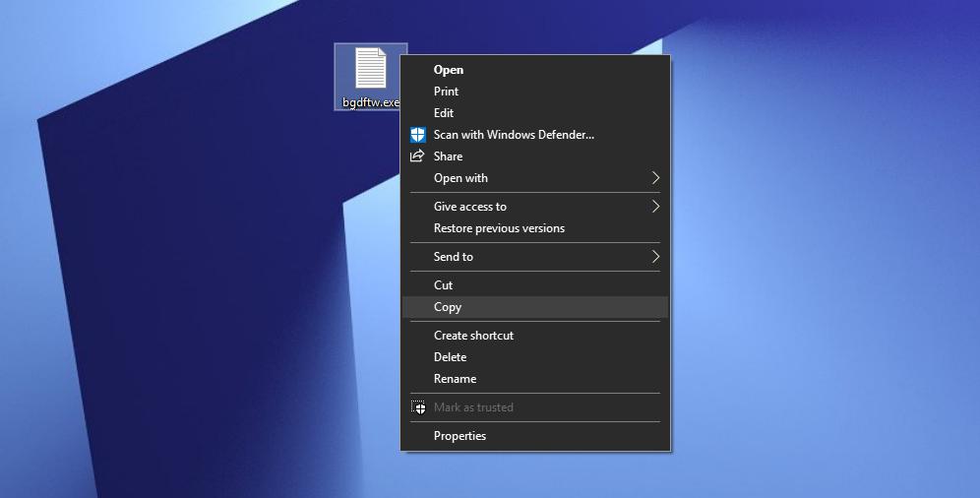980x498 pixels.
Task: Select Scan with Windows Defender
Action: click(x=535, y=134)
